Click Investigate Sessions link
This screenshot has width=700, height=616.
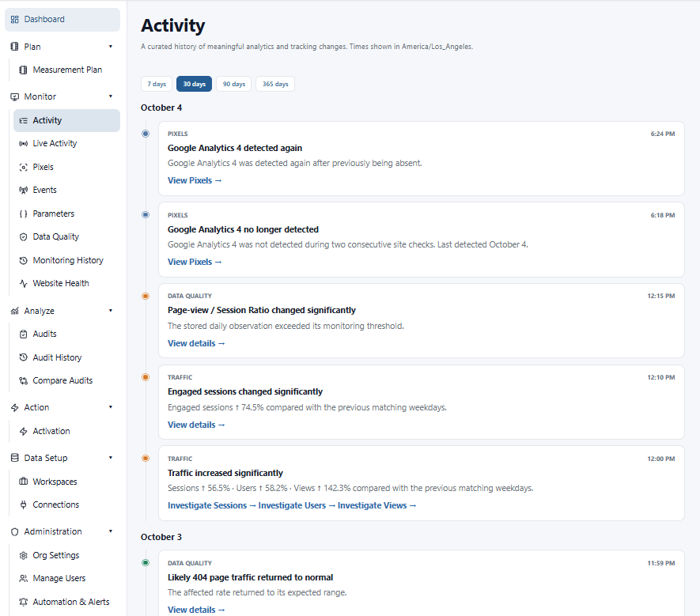[x=212, y=505]
